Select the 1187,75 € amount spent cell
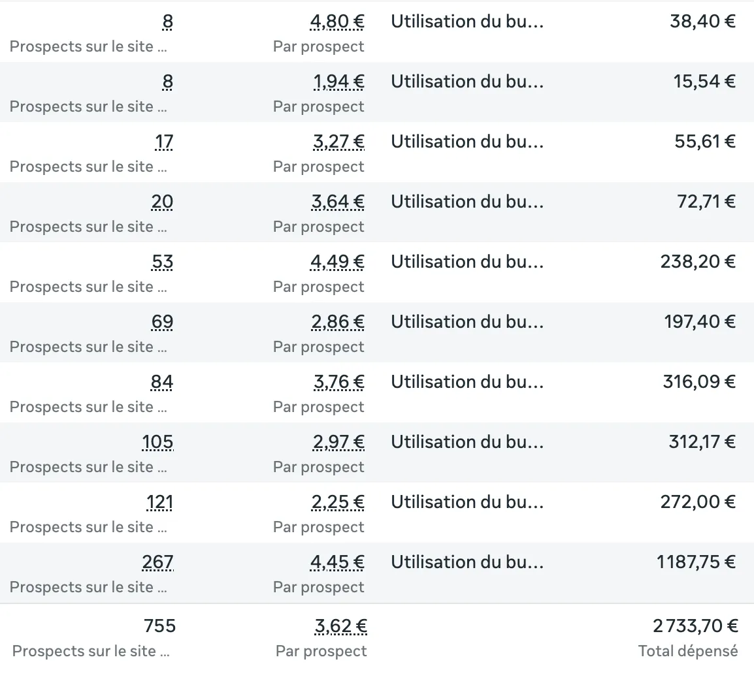The height and width of the screenshot is (700, 754). coord(696,562)
